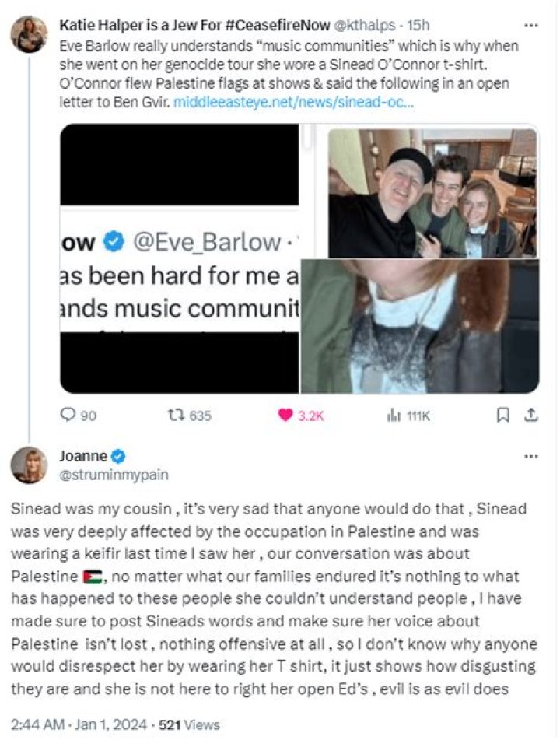560x740 pixels.
Task: Bookmark Katie Halper's tweet
Action: point(503,415)
